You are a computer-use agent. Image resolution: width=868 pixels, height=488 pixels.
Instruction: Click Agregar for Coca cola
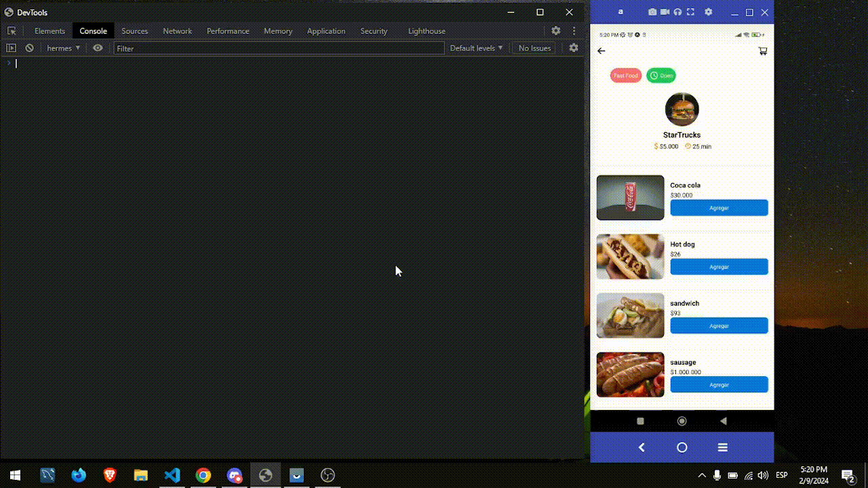[718, 207]
